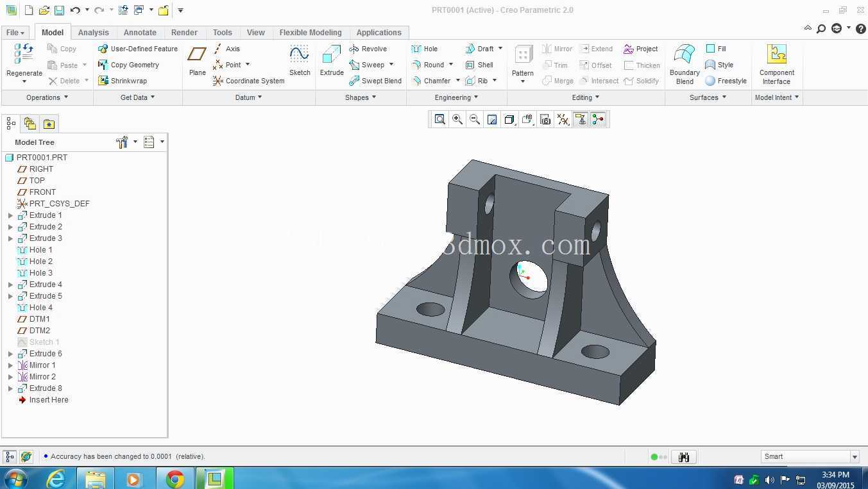
Task: Apply the Shell tool
Action: pos(479,65)
